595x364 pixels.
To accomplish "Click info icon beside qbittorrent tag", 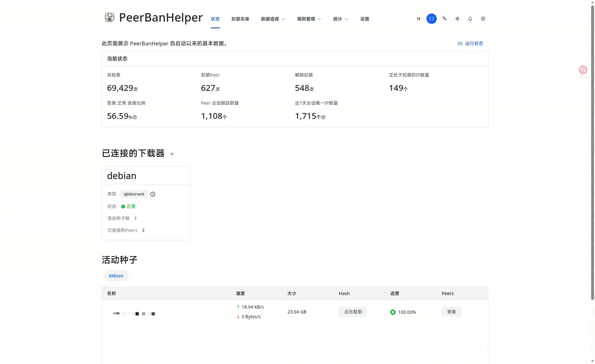I will pos(153,194).
